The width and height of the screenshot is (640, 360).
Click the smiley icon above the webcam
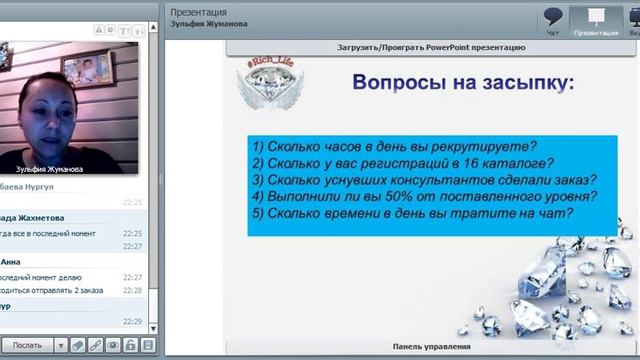click(110, 30)
